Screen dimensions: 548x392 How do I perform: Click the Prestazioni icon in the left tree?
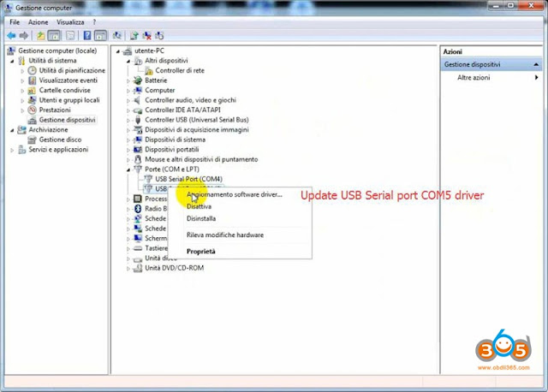pos(33,110)
